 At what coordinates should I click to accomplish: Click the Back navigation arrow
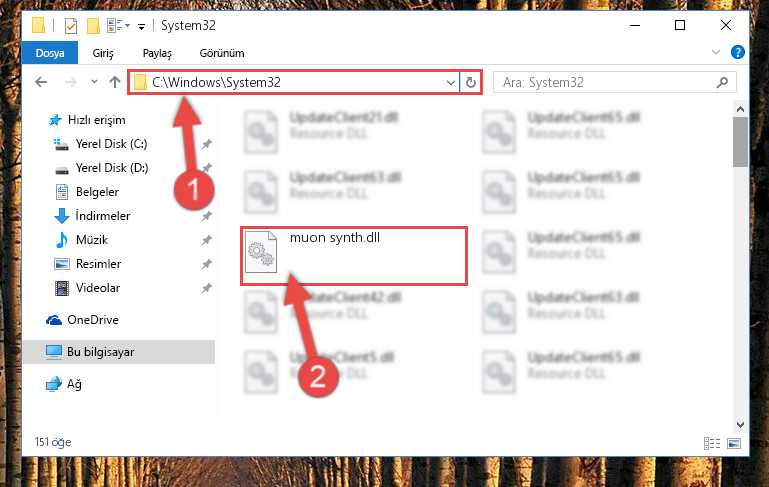pyautogui.click(x=41, y=82)
